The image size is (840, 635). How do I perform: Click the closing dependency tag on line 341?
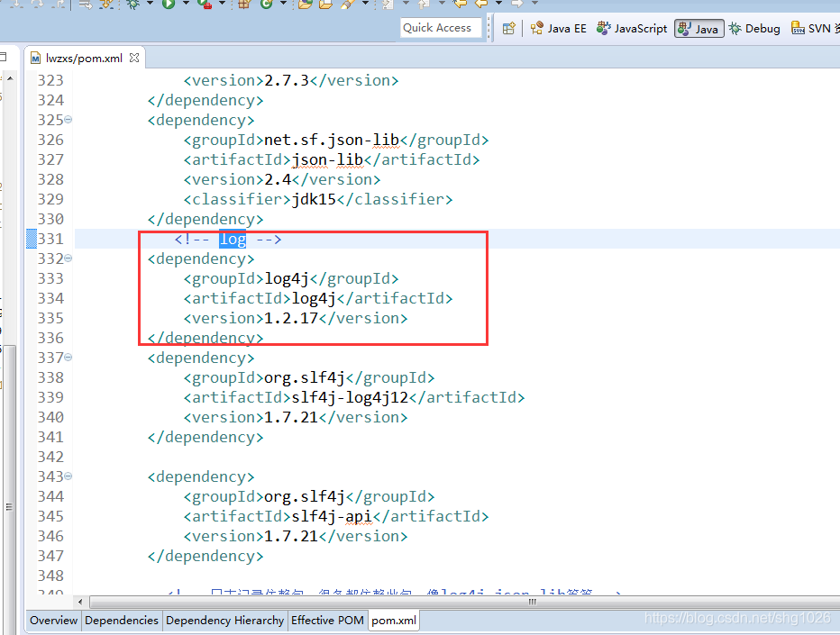[205, 437]
